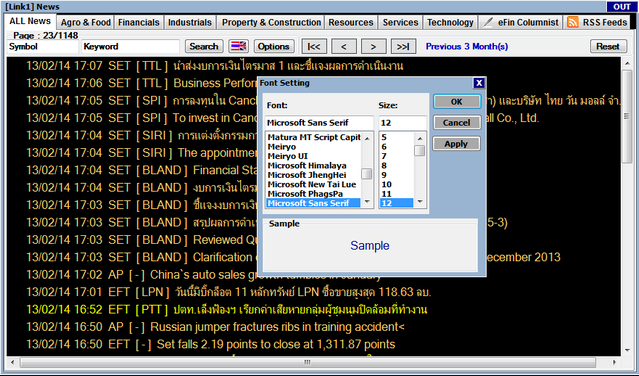Select Microsoft Himalaya font
639x376 pixels.
[313, 165]
